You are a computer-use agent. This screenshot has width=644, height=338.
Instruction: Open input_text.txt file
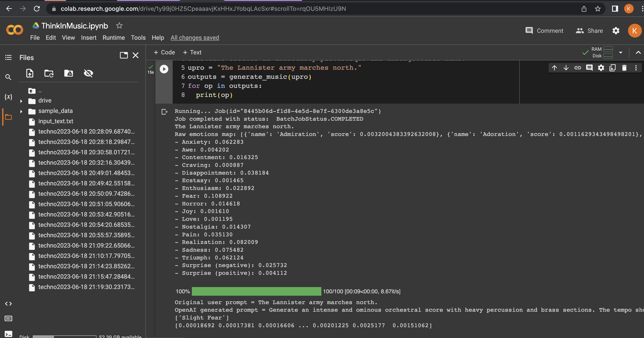(55, 121)
